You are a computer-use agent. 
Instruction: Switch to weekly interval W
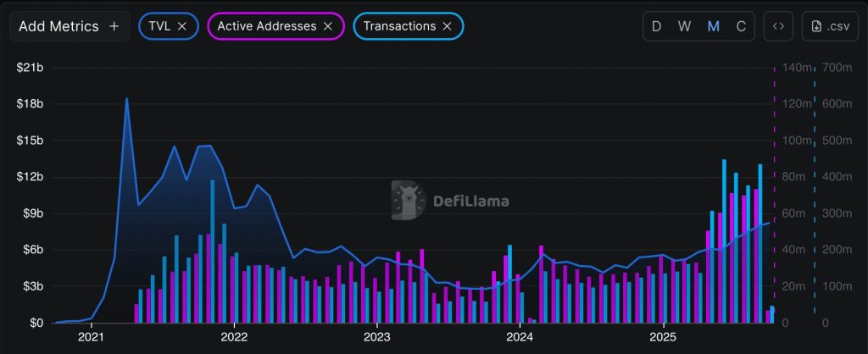(x=684, y=26)
